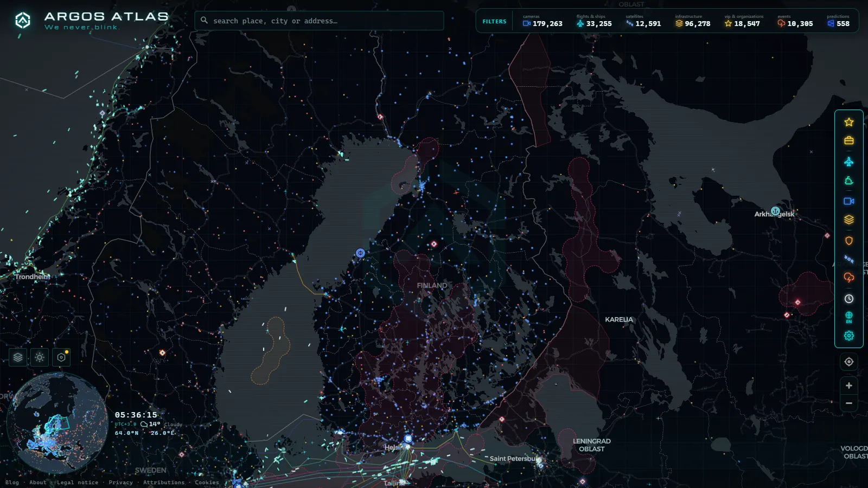The width and height of the screenshot is (868, 488).
Task: Click the Helsinki map label
Action: pyautogui.click(x=394, y=447)
